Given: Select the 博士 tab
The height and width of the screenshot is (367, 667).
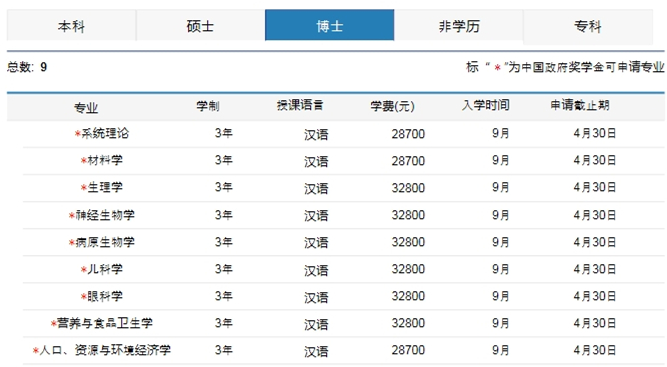Looking at the screenshot, I should click(x=329, y=26).
